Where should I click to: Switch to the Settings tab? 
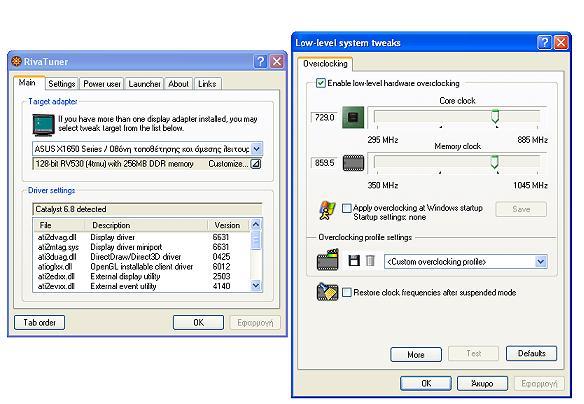(62, 84)
